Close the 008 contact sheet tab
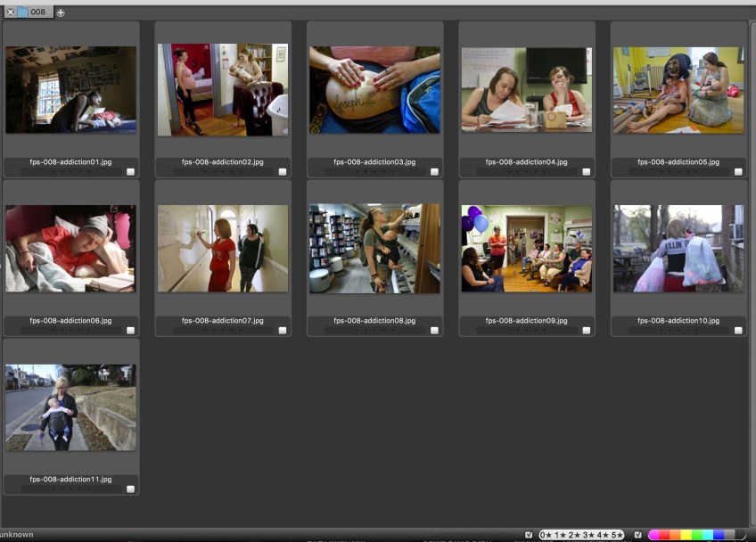The height and width of the screenshot is (542, 756). point(10,12)
